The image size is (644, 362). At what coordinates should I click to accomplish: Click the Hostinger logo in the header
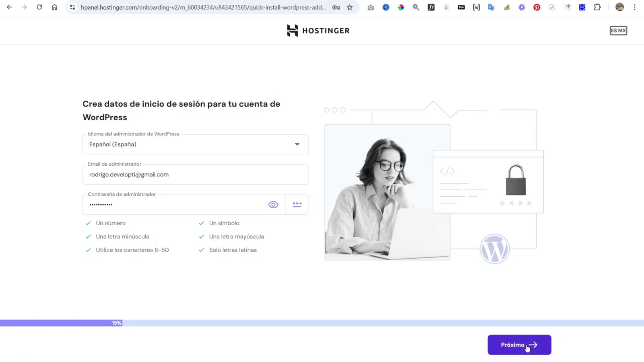point(318,31)
